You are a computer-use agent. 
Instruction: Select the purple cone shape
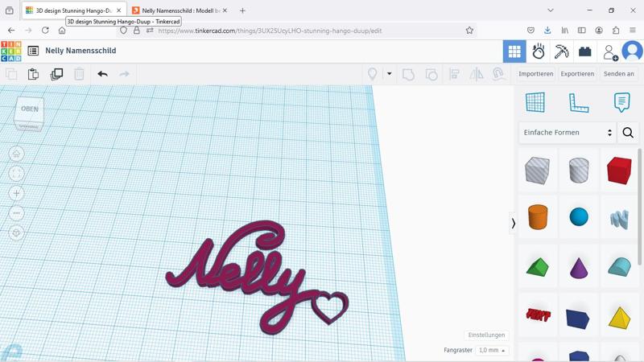579,268
